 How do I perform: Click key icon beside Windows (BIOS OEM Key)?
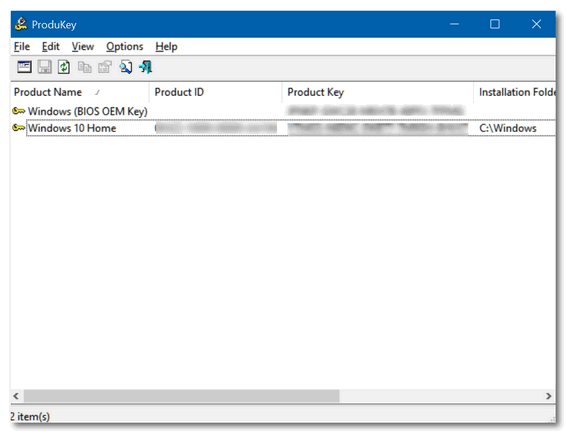coord(18,111)
